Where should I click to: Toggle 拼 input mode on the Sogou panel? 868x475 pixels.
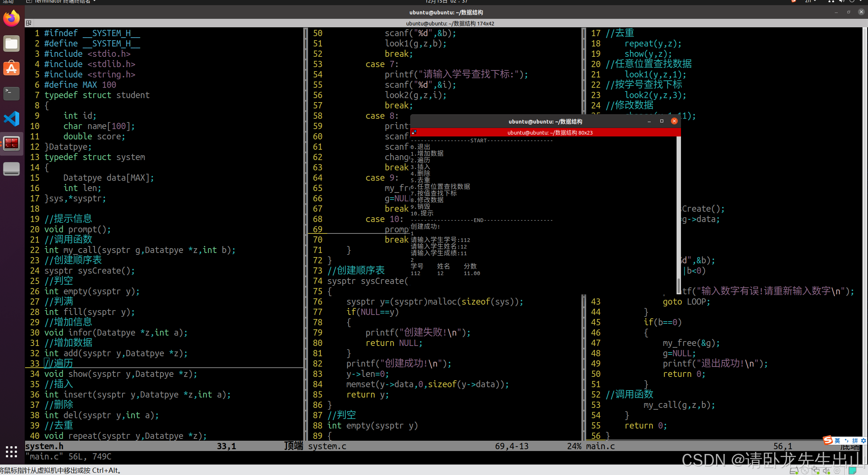click(x=854, y=441)
